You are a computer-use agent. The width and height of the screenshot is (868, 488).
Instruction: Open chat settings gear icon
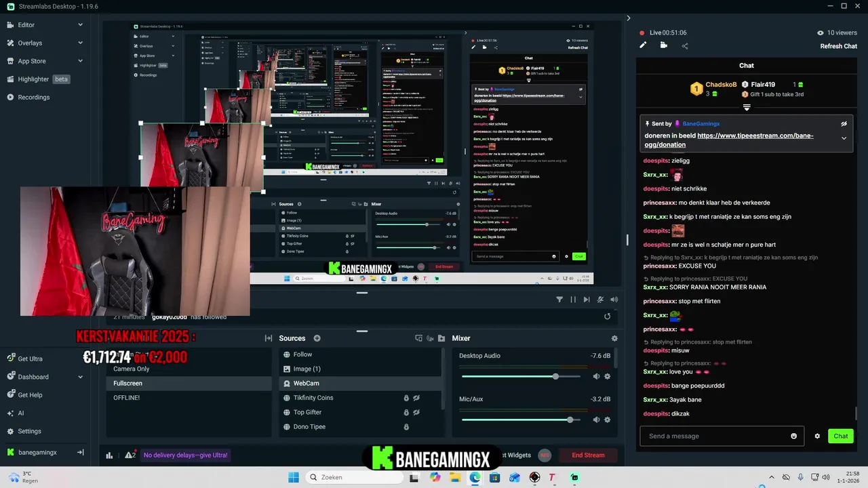coord(817,436)
